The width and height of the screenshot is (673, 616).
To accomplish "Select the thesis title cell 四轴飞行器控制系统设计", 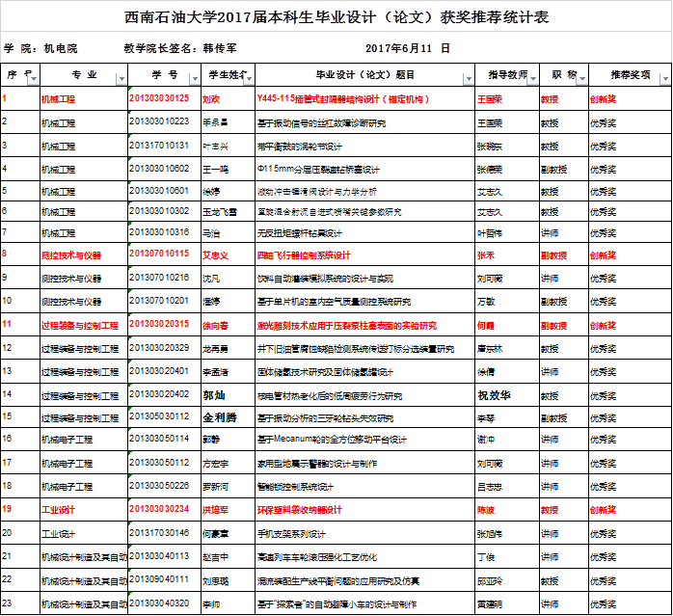I will click(302, 255).
